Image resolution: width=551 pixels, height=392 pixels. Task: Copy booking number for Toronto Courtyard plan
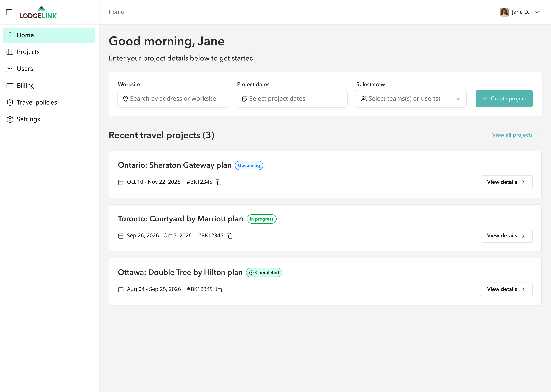click(230, 236)
